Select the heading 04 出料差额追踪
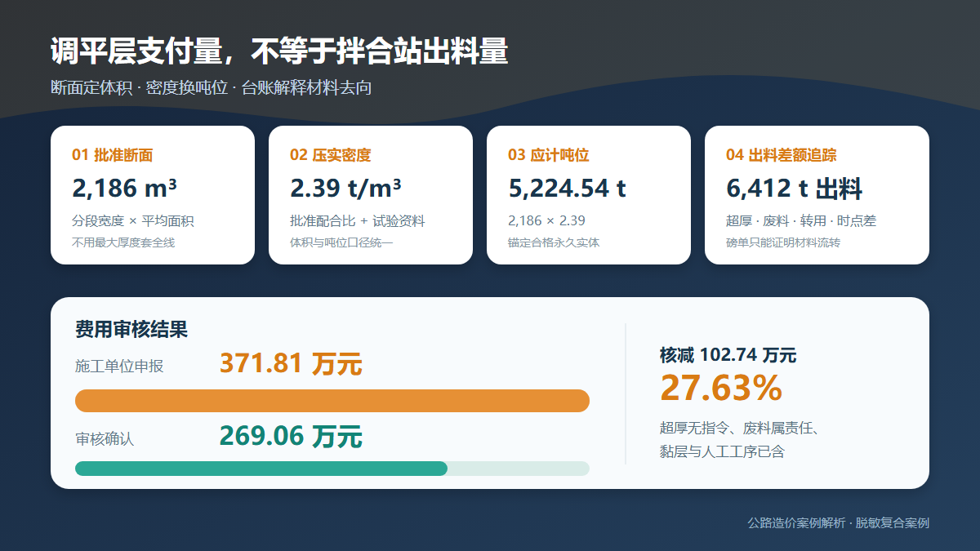Image resolution: width=980 pixels, height=551 pixels. pyautogui.click(x=782, y=155)
